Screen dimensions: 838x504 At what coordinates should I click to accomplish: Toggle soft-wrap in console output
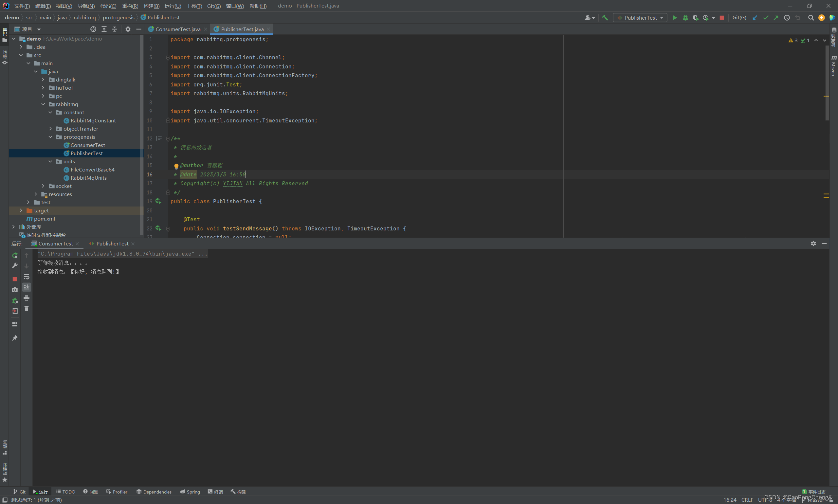click(27, 277)
